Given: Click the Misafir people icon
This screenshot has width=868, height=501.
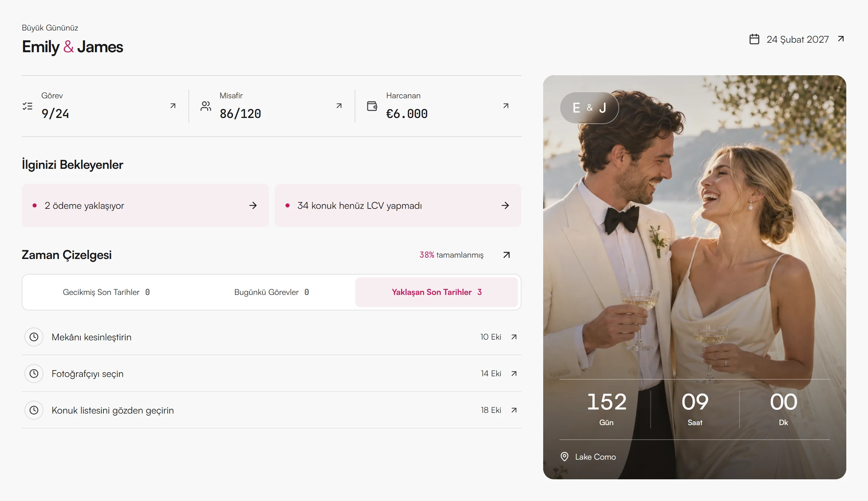Looking at the screenshot, I should pos(206,106).
